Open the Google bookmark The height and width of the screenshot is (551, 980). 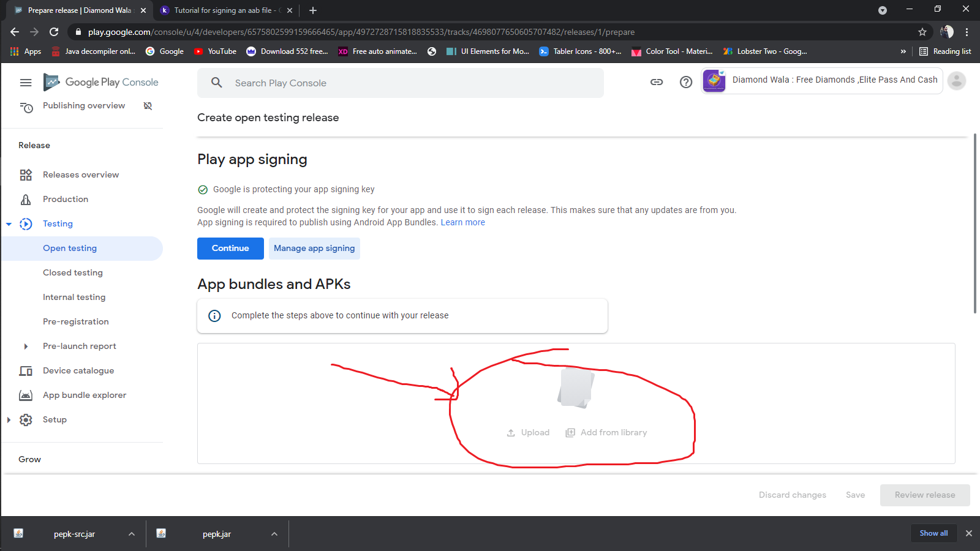pyautogui.click(x=165, y=51)
